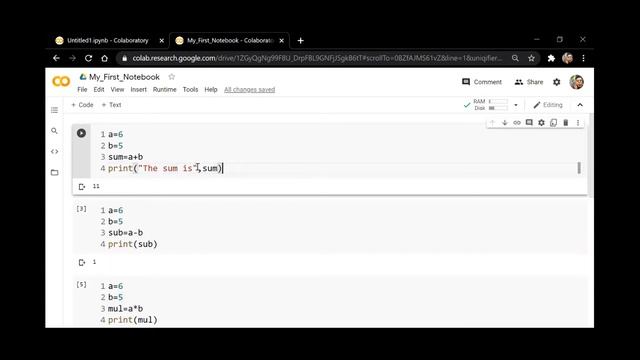Open the Editing mode dropdown

click(548, 105)
